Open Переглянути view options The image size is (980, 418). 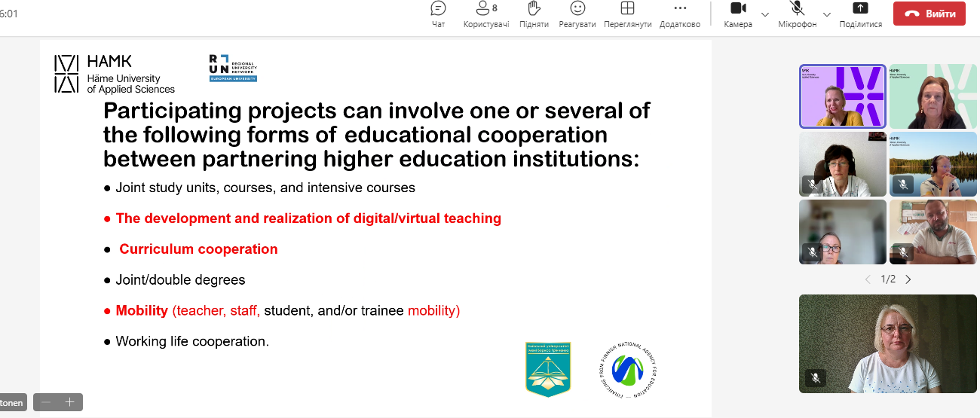626,15
